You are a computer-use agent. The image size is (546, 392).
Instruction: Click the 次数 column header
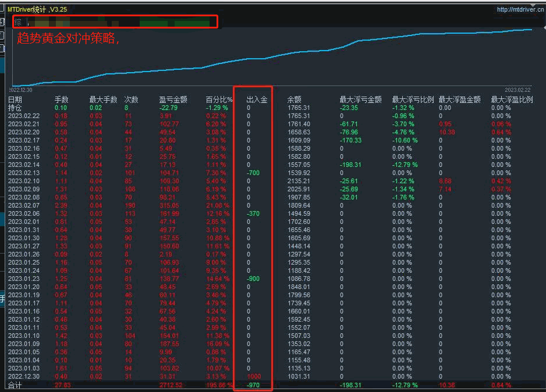[131, 99]
